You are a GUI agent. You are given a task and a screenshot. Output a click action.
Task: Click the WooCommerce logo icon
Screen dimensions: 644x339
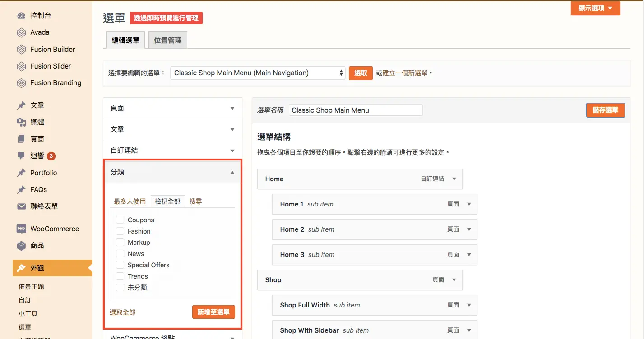pos(21,229)
